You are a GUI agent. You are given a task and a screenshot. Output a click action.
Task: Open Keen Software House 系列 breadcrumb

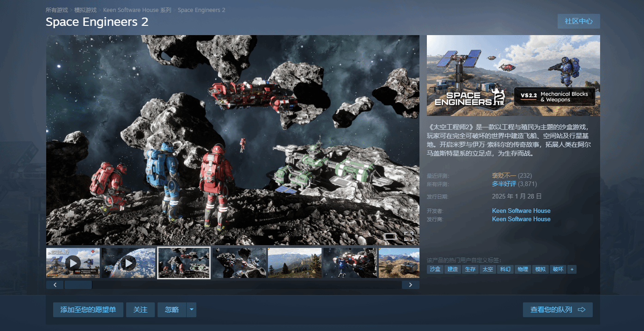137,10
